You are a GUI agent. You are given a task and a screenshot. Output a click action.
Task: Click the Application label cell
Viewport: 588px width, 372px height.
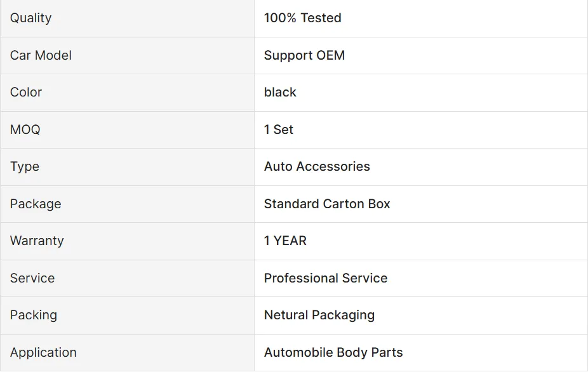43,352
